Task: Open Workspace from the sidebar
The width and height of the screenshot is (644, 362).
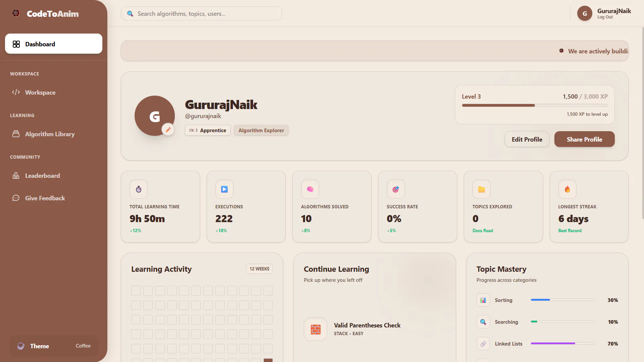Action: tap(54, 92)
